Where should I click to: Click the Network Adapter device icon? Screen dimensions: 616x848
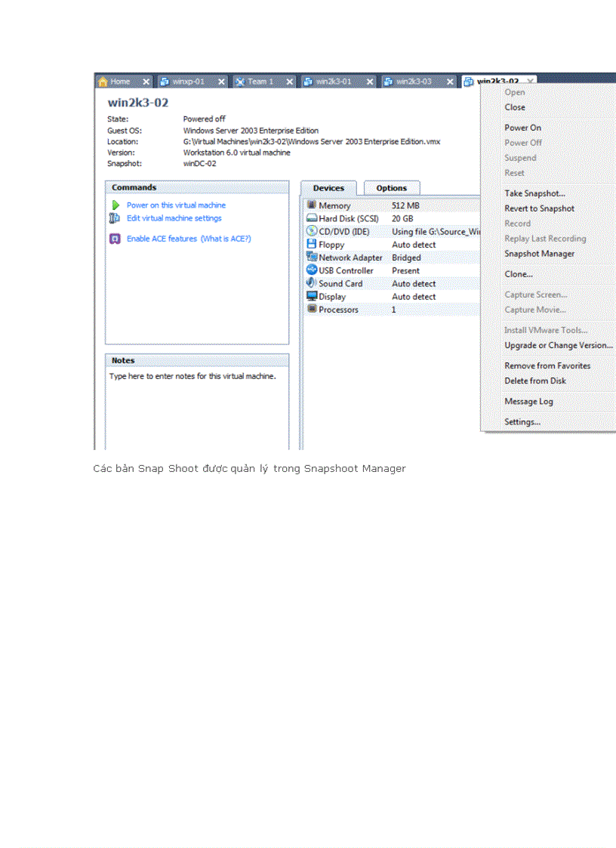tap(313, 257)
